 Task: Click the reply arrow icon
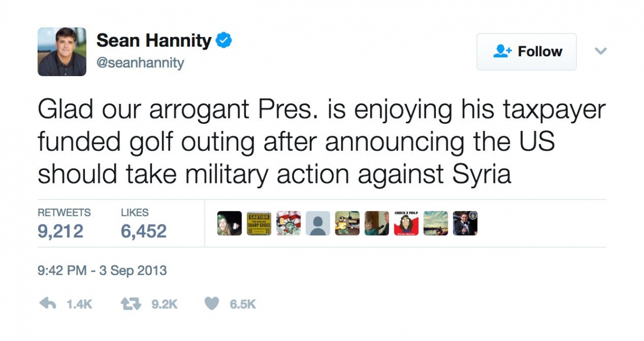[48, 304]
